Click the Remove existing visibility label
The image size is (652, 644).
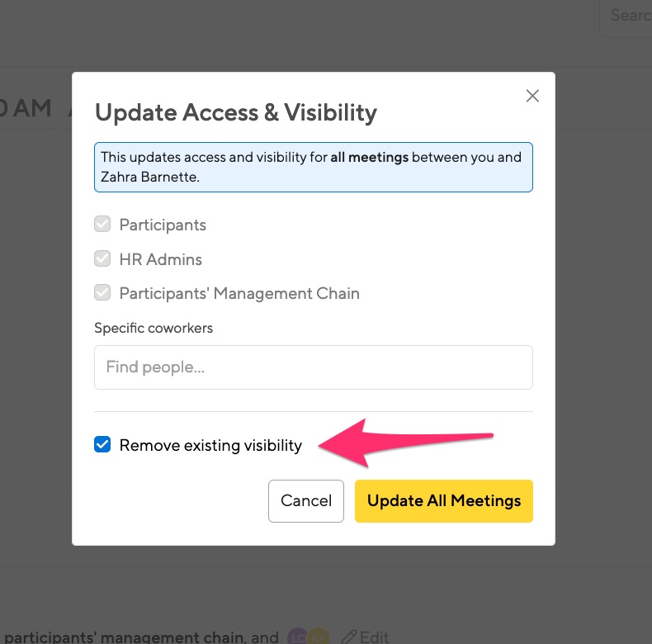point(210,446)
